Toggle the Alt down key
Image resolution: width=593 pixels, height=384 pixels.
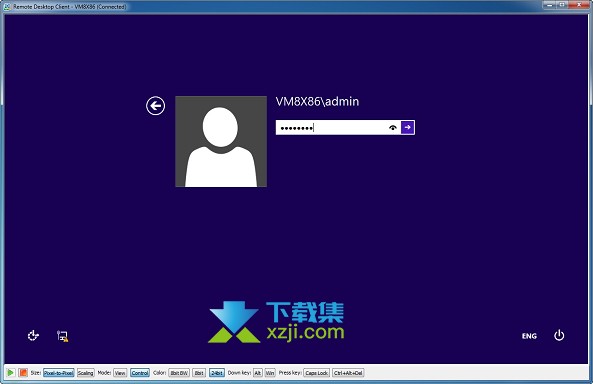pyautogui.click(x=258, y=373)
